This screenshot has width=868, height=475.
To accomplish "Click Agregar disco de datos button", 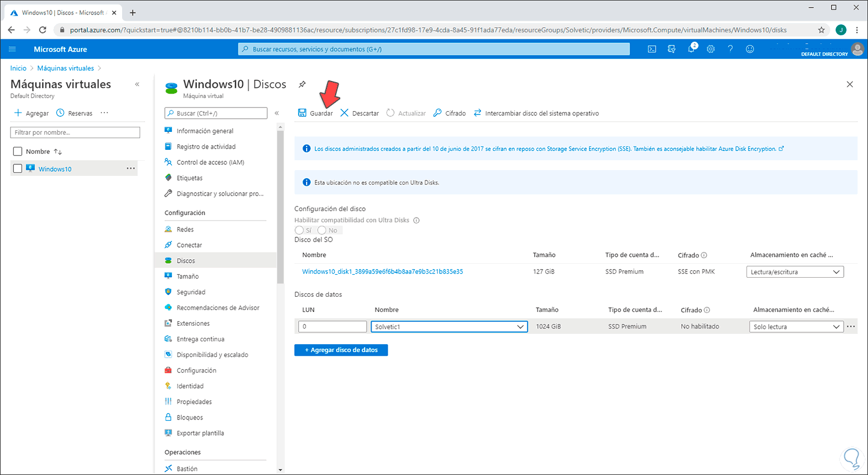I will (341, 350).
